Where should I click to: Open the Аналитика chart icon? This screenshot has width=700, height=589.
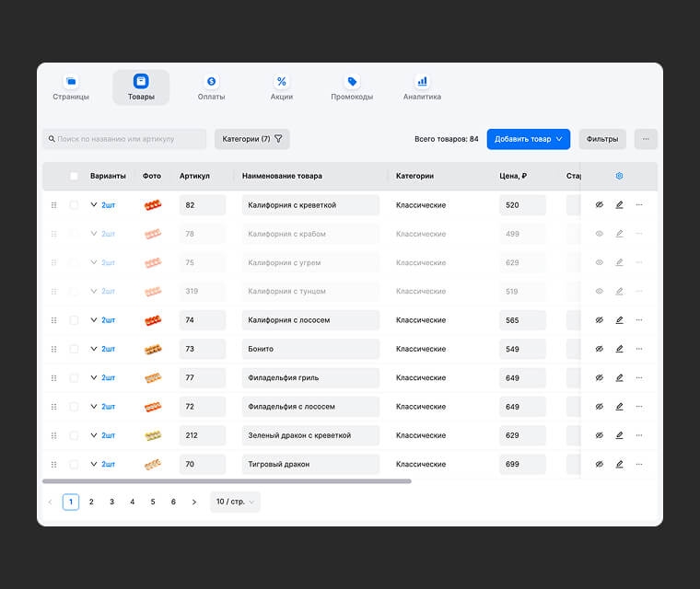[x=422, y=82]
